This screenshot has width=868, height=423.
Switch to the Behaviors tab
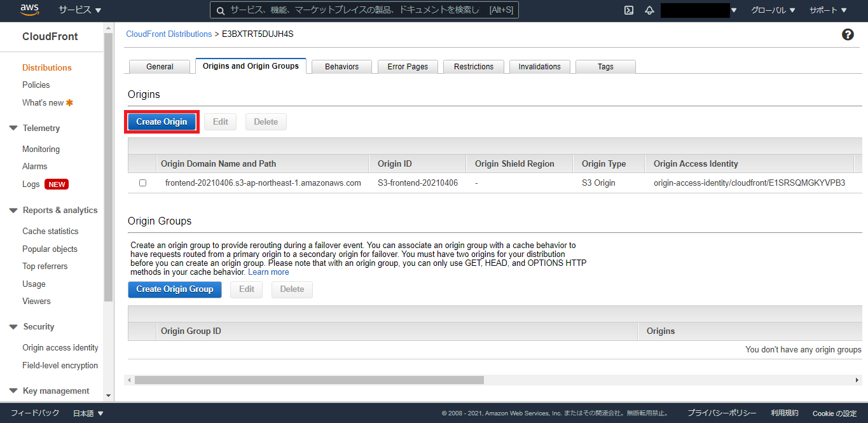[341, 67]
